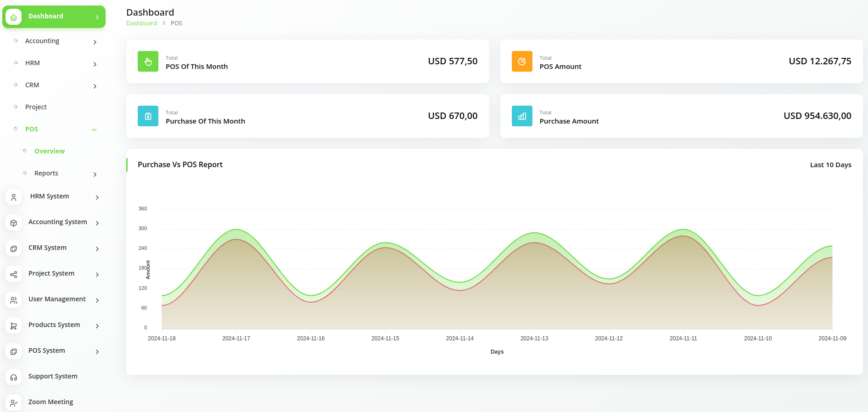Screen dimensions: 868x412
Task: Open the Project menu item
Action: click(x=36, y=107)
